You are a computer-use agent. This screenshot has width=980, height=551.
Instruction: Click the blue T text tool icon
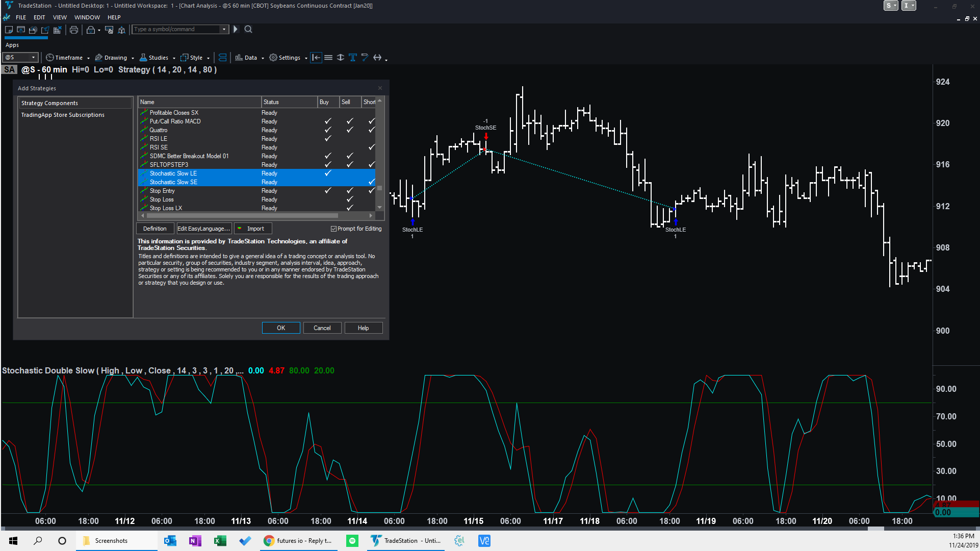[x=353, y=58]
